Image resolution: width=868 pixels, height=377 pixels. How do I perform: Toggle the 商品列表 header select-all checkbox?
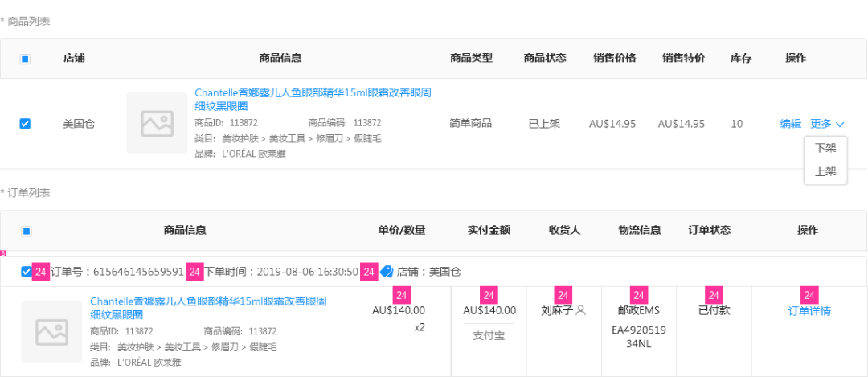click(x=25, y=59)
